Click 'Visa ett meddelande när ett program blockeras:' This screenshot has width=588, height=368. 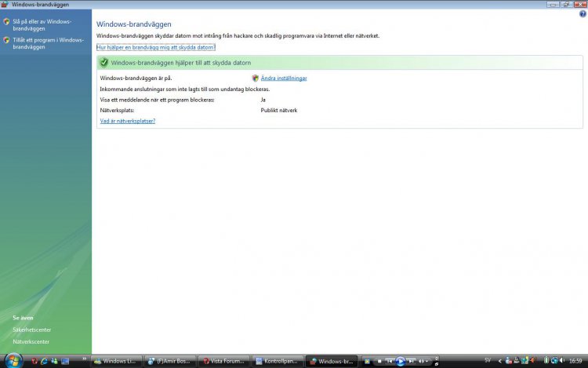(x=157, y=100)
